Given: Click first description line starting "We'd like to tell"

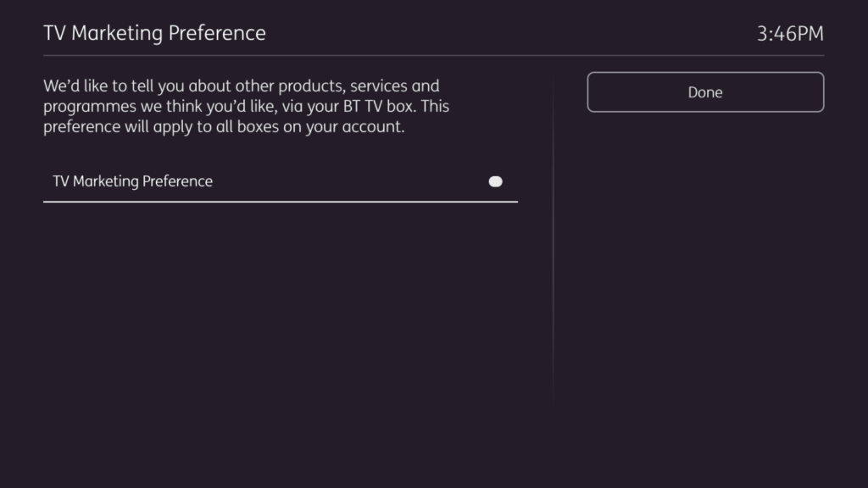Looking at the screenshot, I should coord(241,86).
